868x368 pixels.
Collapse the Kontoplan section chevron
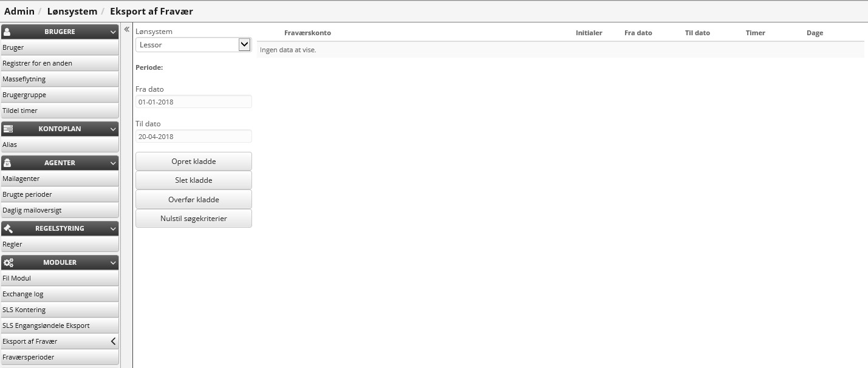tap(113, 129)
